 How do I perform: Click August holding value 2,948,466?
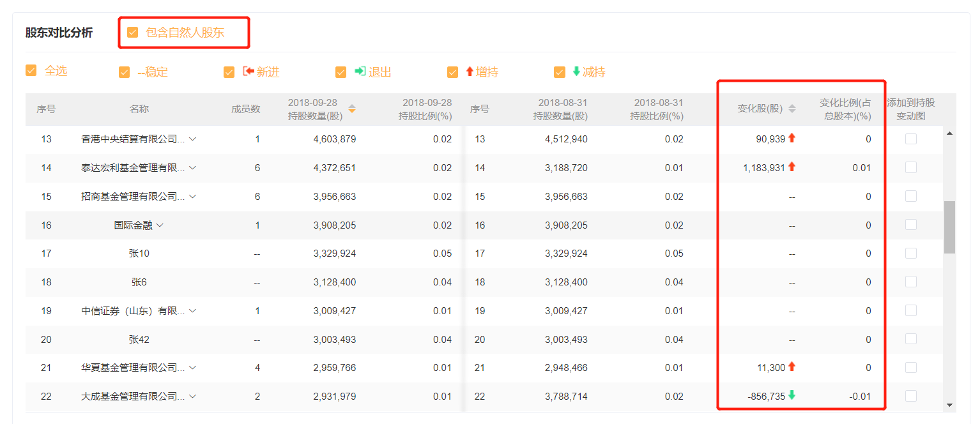(566, 368)
